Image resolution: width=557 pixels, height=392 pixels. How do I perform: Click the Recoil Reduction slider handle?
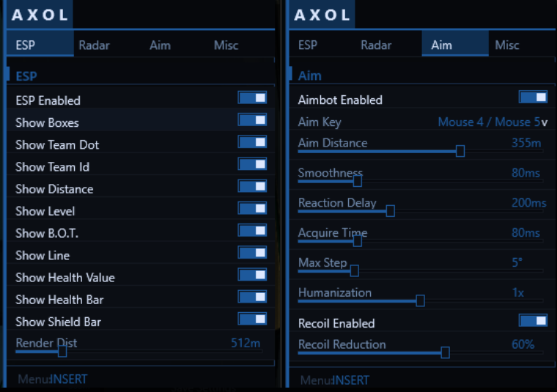445,352
